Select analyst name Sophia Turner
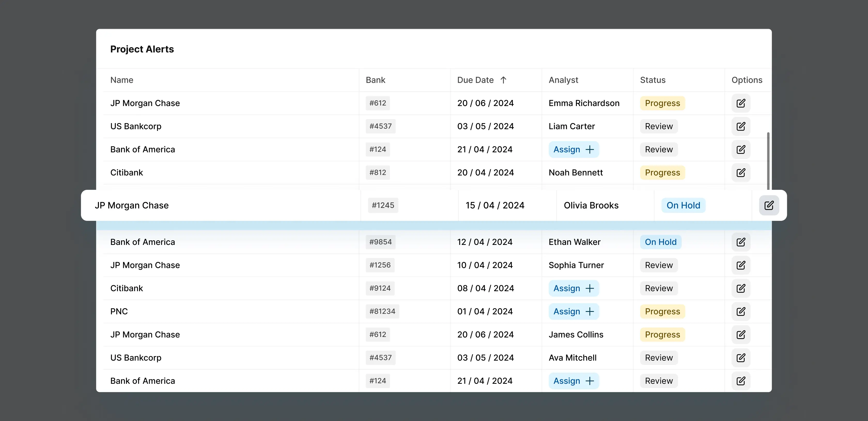Viewport: 868px width, 421px height. [x=576, y=265]
